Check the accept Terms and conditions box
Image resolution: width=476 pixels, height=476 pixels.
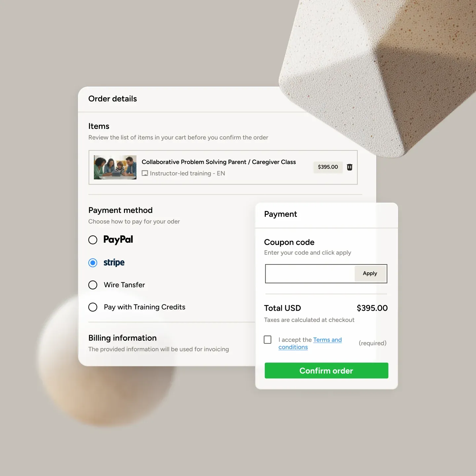(268, 340)
